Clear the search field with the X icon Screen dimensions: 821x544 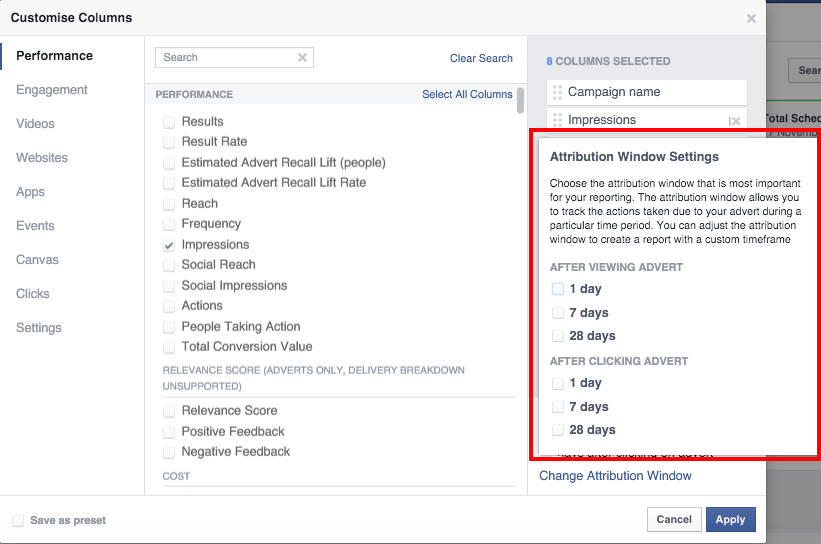click(x=302, y=58)
